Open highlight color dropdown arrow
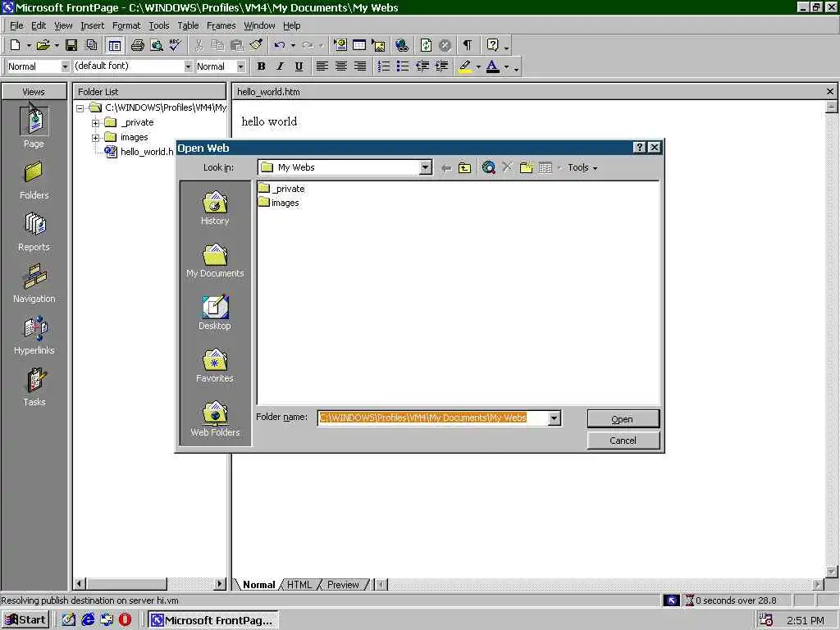 [x=478, y=67]
